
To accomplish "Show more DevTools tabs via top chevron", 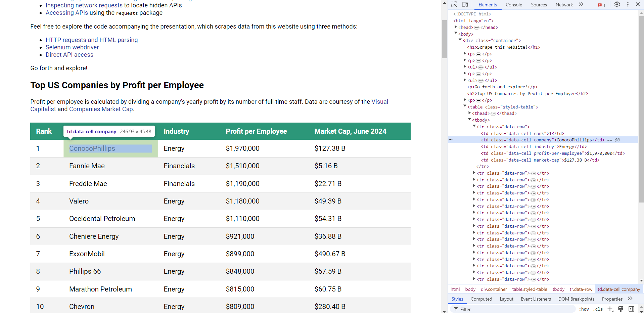I will tap(581, 5).
